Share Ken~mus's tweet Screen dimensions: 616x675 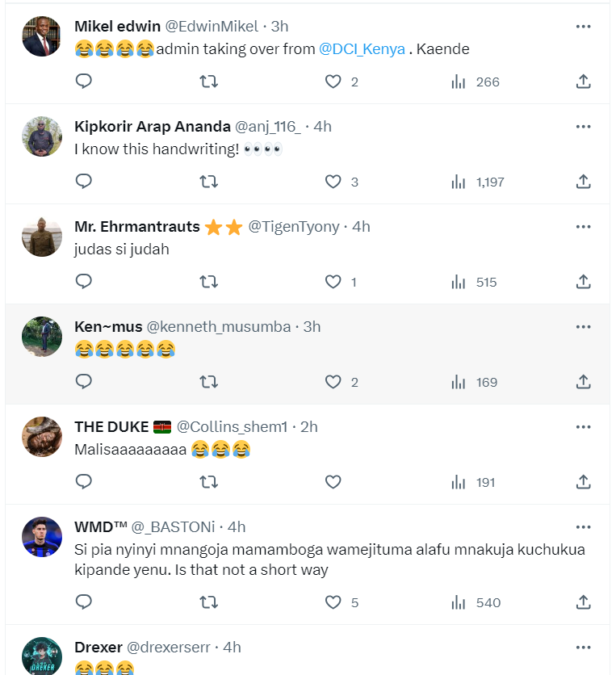point(583,382)
